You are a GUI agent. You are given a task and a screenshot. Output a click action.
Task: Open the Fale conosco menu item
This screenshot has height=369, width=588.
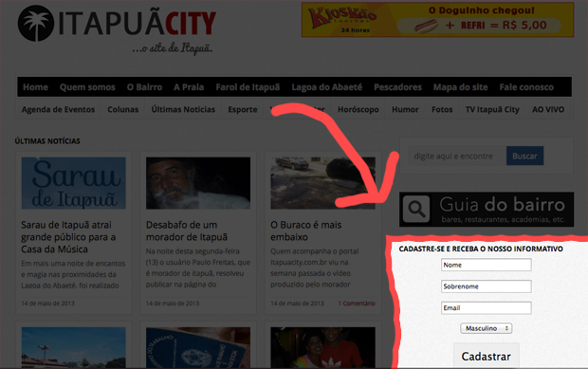tap(526, 87)
